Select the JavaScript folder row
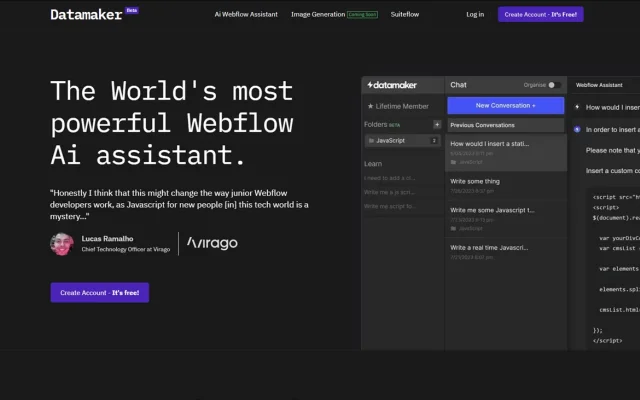Viewport: 640px width, 400px height. click(402, 140)
